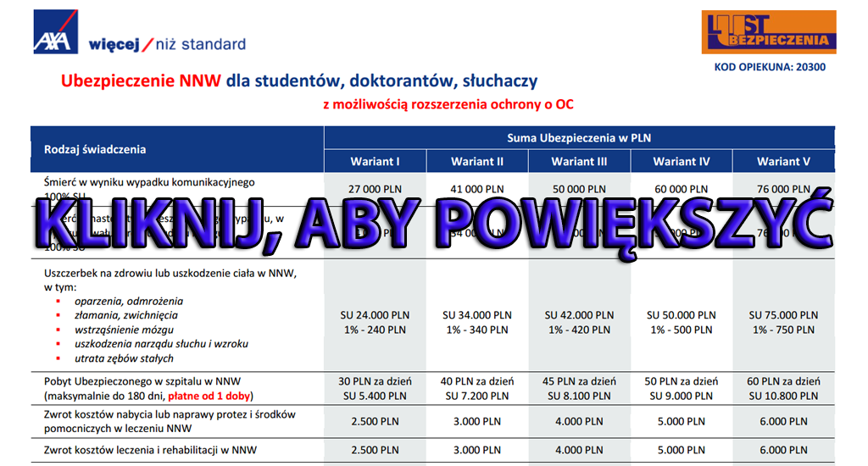Viewport: 868px width, 466px height.
Task: Click the '41 000 PLN' cell
Action: pyautogui.click(x=477, y=189)
